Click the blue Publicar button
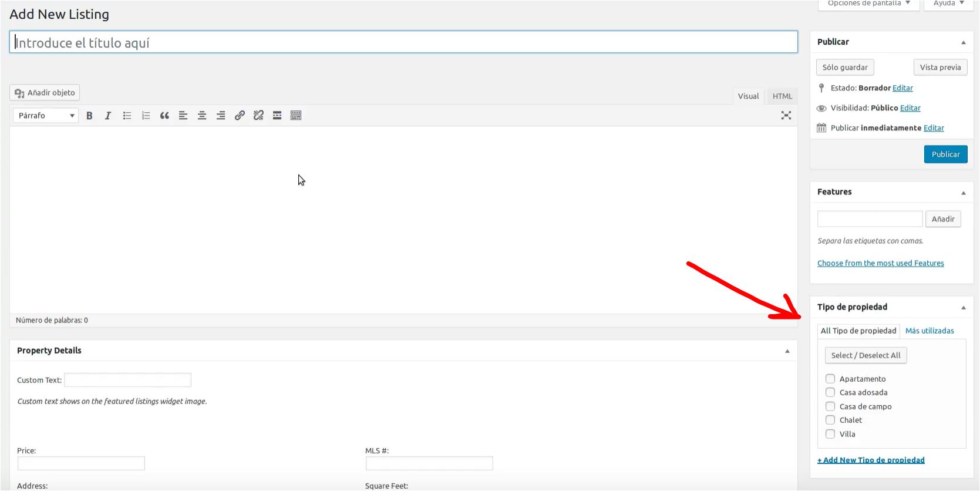This screenshot has height=491, width=980. pos(945,154)
